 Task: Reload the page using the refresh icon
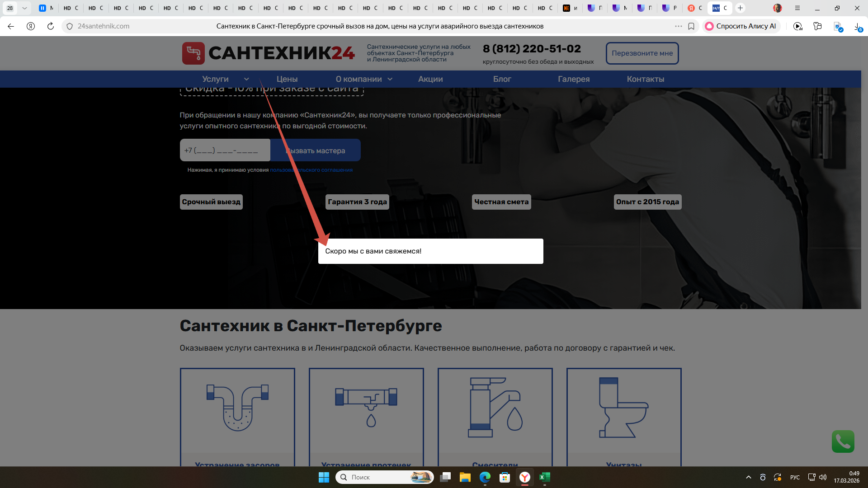pos(51,26)
